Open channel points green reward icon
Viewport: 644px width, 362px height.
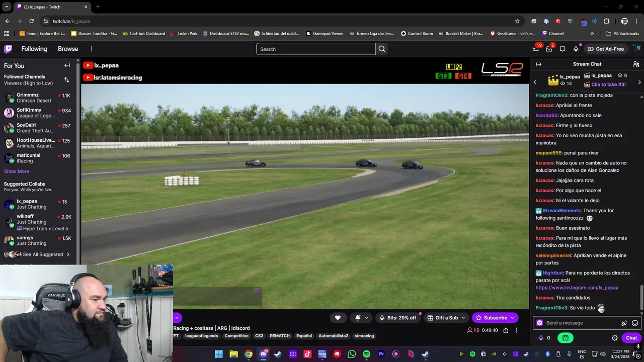(565, 338)
